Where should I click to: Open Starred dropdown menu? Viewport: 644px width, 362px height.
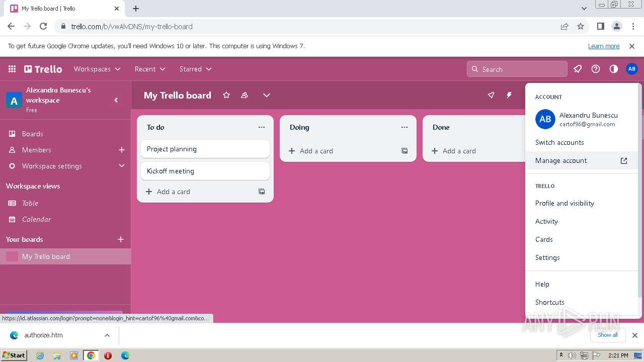pos(196,69)
